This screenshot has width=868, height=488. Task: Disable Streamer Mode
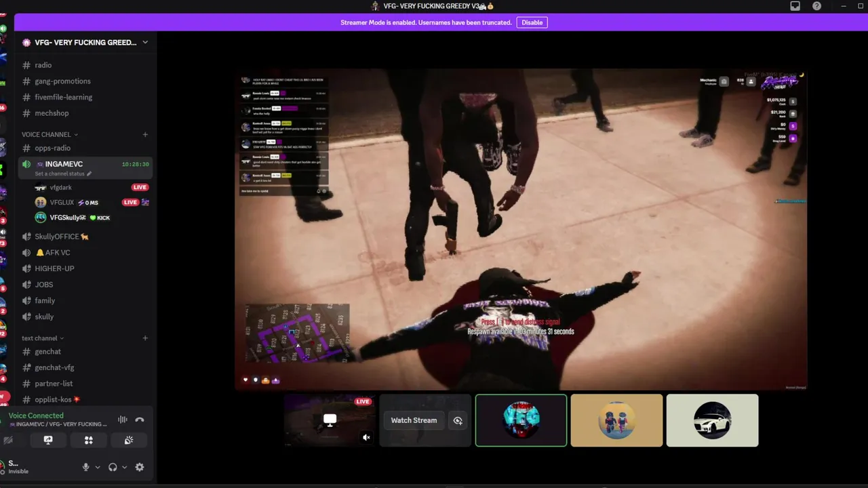click(532, 22)
